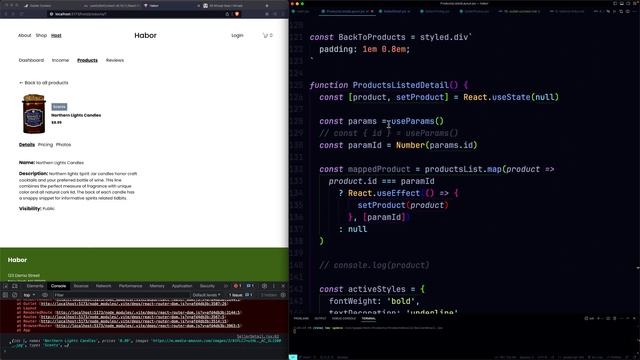Switch to the first browser tab
Screen dimensions: 640x360
pos(40,6)
